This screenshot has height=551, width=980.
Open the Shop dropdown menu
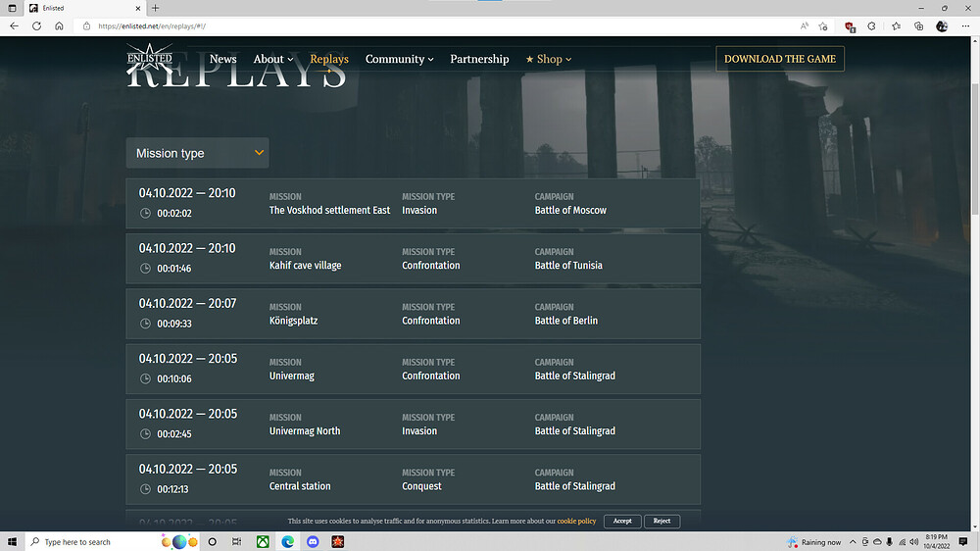(548, 59)
